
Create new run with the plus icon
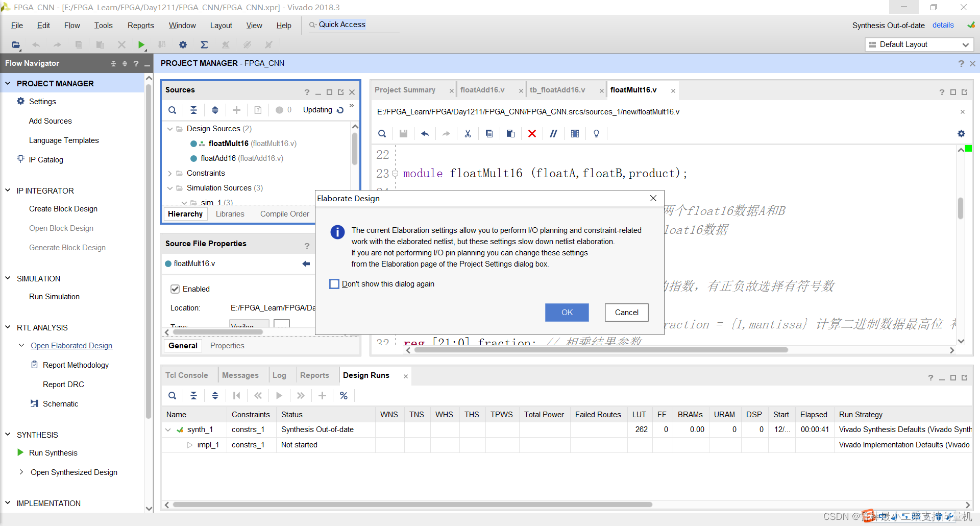click(322, 396)
